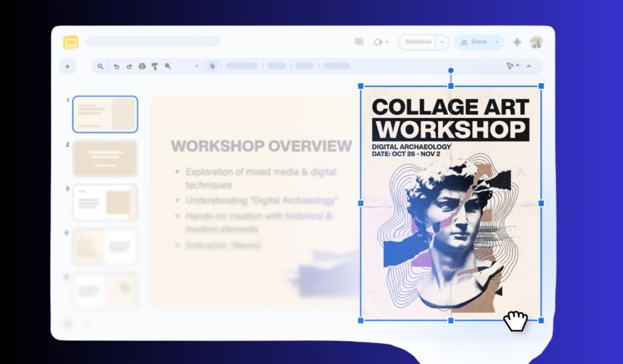Select slide 1 thumbnail
This screenshot has height=364, width=623.
(105, 114)
